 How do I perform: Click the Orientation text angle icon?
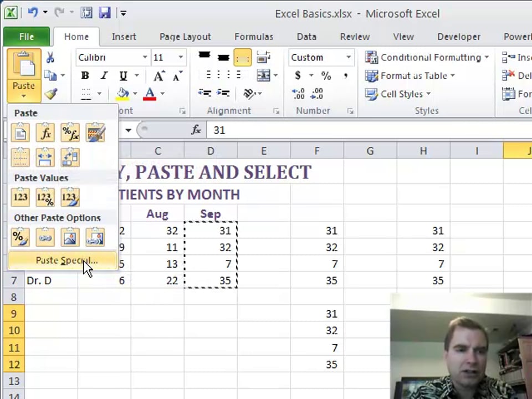[250, 93]
